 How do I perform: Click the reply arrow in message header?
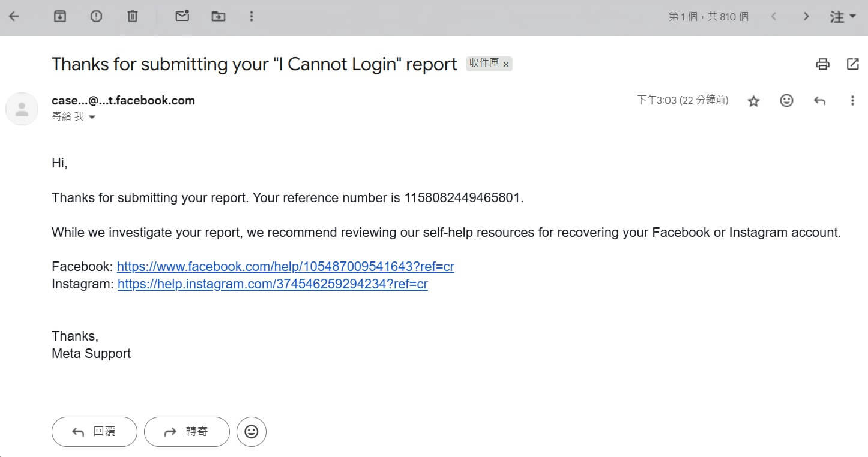tap(819, 101)
